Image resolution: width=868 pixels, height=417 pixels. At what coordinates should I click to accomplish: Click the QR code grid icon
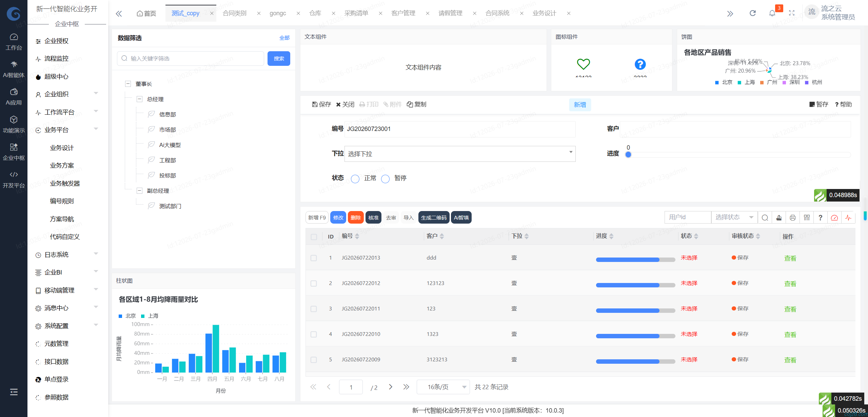[x=807, y=217]
